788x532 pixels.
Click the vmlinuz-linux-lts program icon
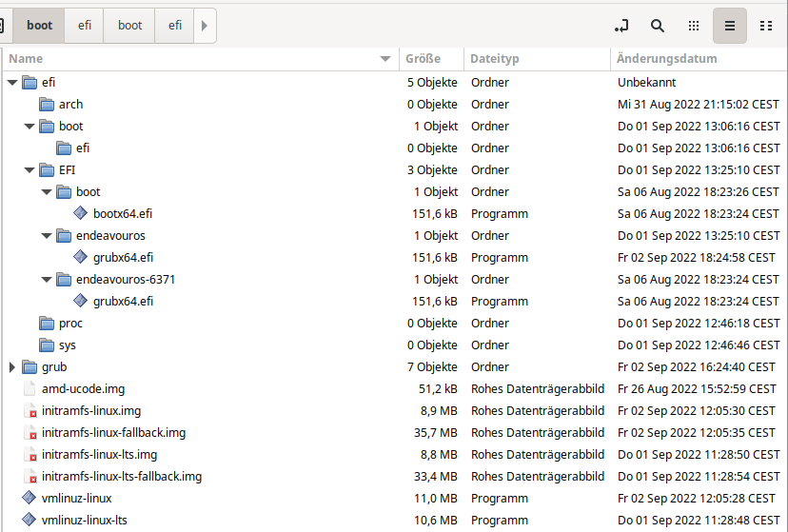click(29, 521)
